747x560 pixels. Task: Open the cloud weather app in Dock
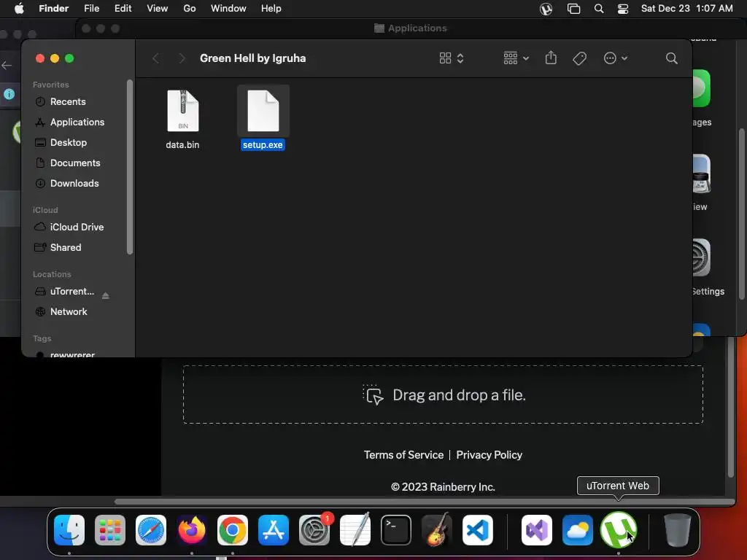pyautogui.click(x=578, y=530)
